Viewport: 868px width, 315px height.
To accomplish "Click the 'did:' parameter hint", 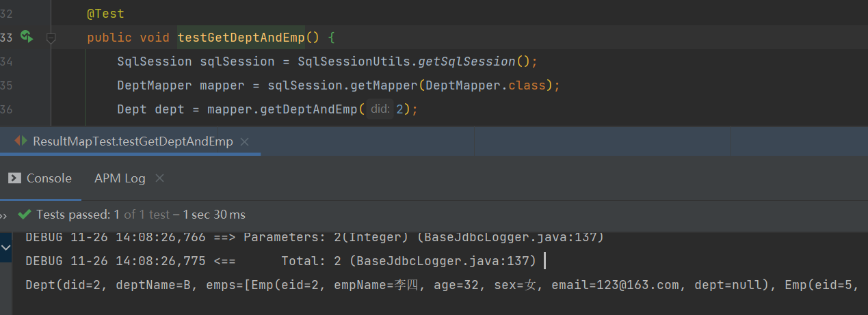I will [x=380, y=109].
